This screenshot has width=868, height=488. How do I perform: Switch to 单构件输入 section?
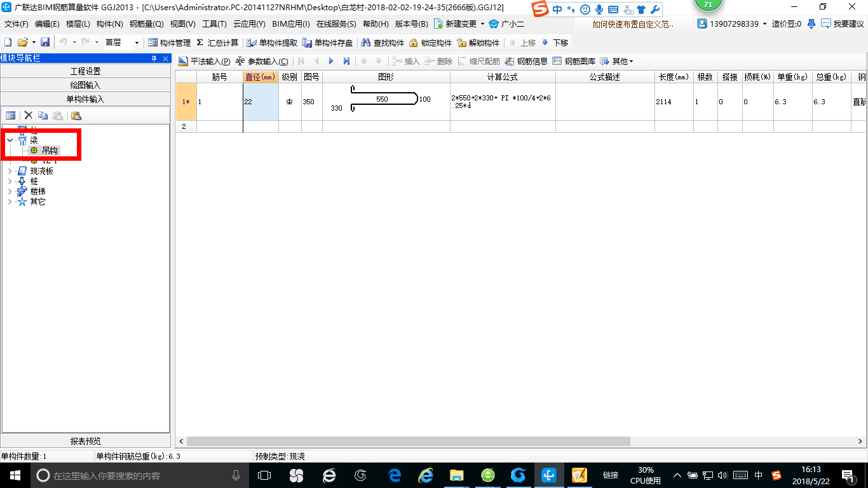coord(86,99)
